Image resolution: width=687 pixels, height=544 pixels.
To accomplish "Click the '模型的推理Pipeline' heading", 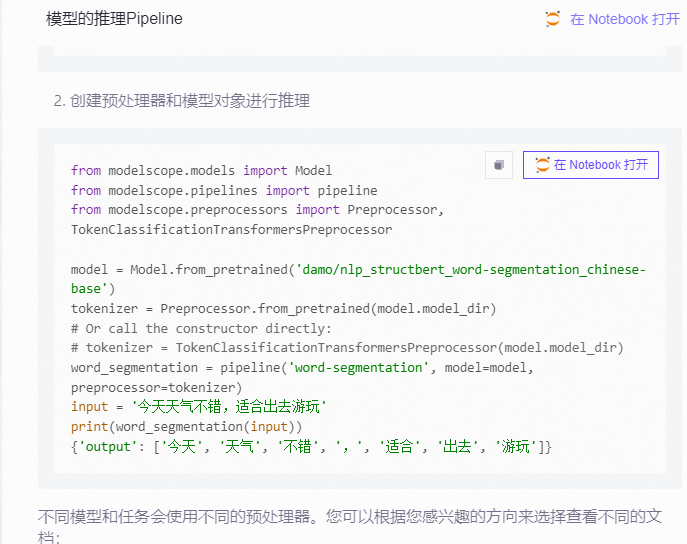I will pos(114,19).
